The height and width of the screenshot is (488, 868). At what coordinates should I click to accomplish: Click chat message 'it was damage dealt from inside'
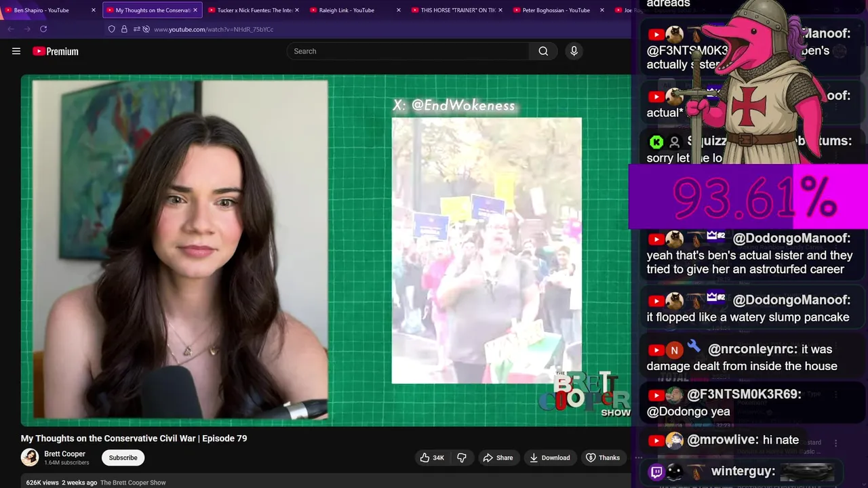coord(742,358)
